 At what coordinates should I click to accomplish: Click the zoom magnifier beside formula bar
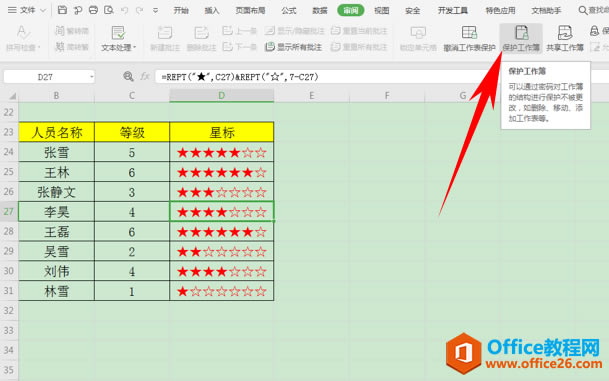coord(128,77)
